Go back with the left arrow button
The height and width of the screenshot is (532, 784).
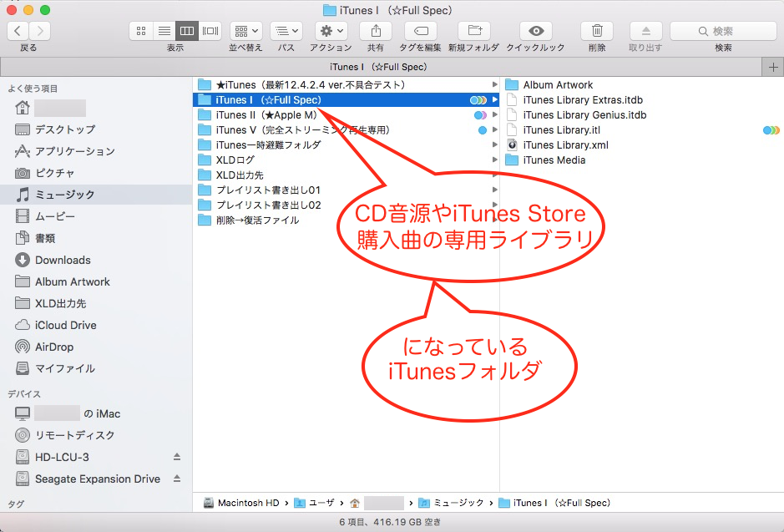[18, 31]
